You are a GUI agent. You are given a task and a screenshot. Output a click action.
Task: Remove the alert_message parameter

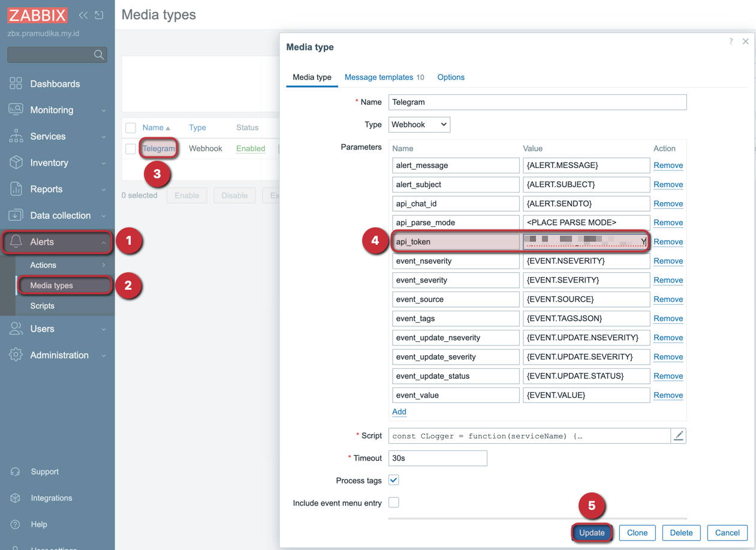668,165
